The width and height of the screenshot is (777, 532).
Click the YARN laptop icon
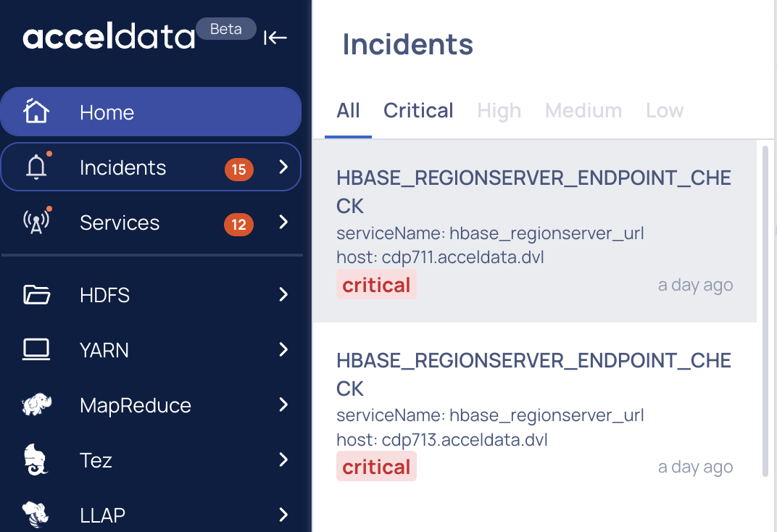pos(36,349)
